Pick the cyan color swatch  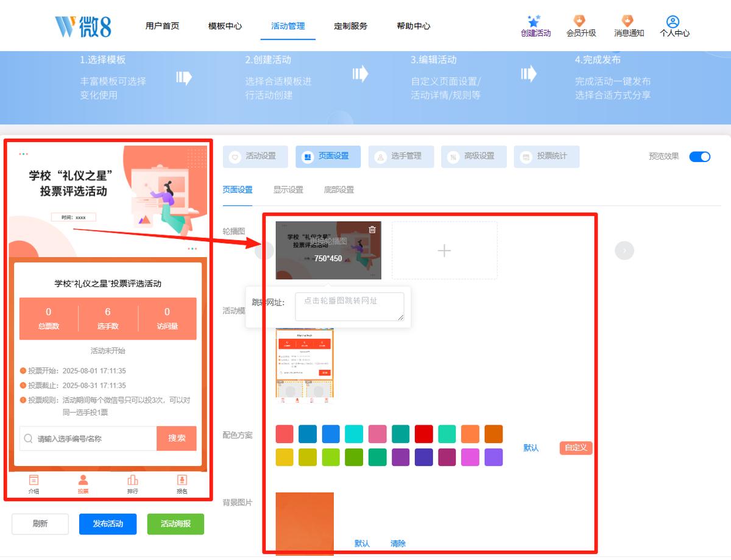click(354, 434)
